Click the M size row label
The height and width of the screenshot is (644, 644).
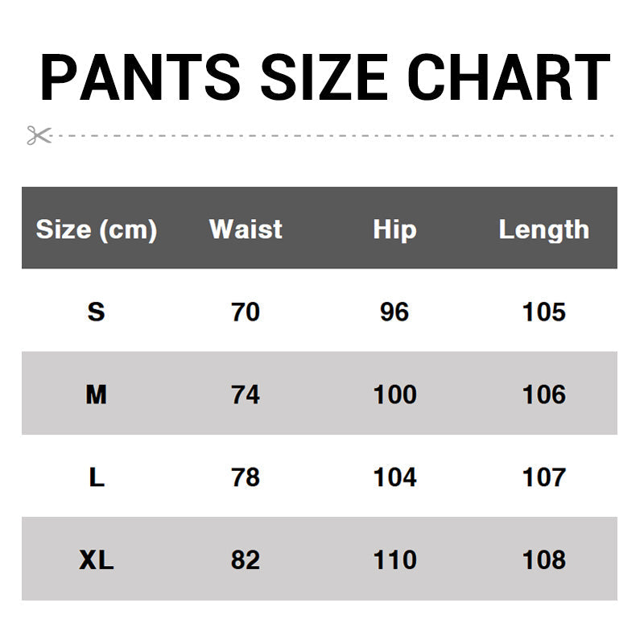(x=96, y=394)
